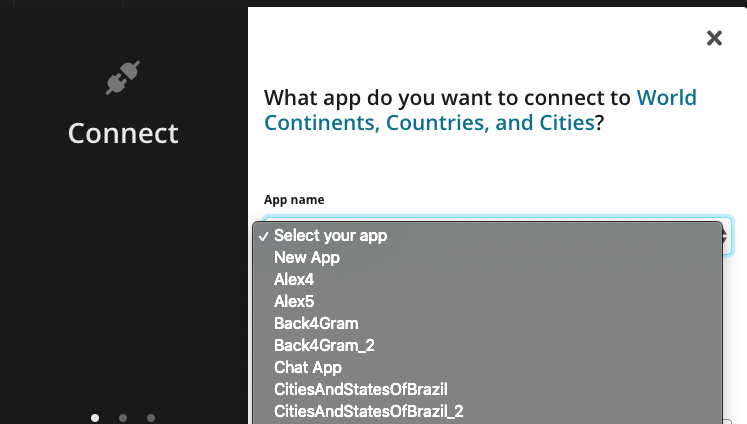Click the plug connect icon

tap(123, 77)
